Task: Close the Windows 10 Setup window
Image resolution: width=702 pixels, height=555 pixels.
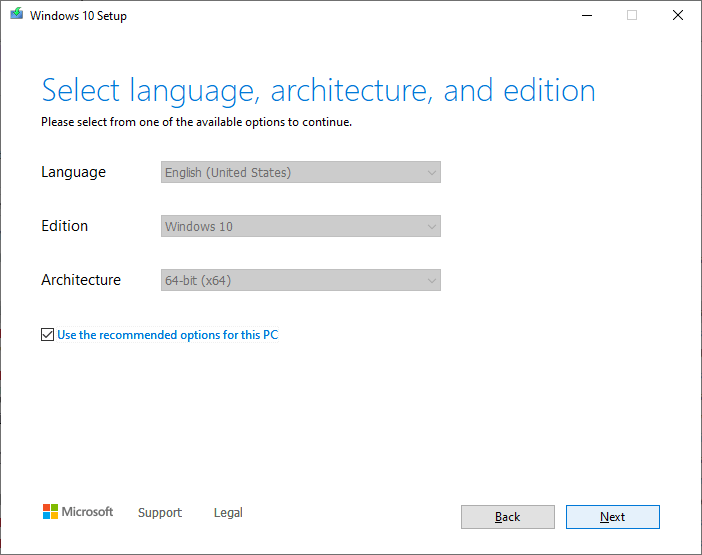Action: coord(678,15)
